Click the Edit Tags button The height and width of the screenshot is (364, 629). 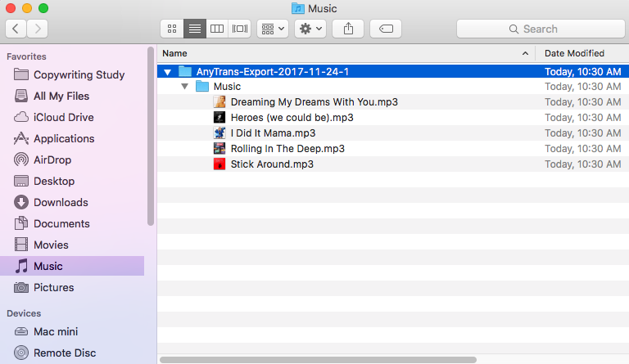[x=386, y=29]
